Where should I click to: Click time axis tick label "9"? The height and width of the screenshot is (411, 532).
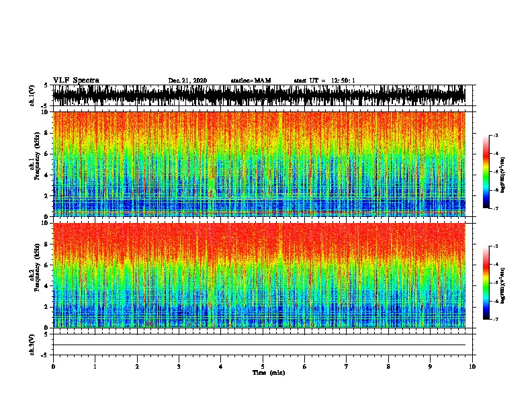tap(430, 367)
